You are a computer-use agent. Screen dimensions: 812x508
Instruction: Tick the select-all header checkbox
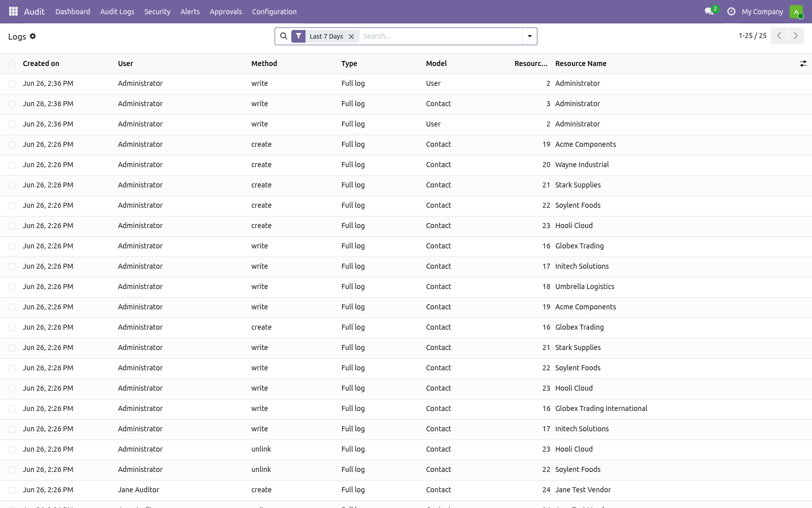(x=12, y=63)
